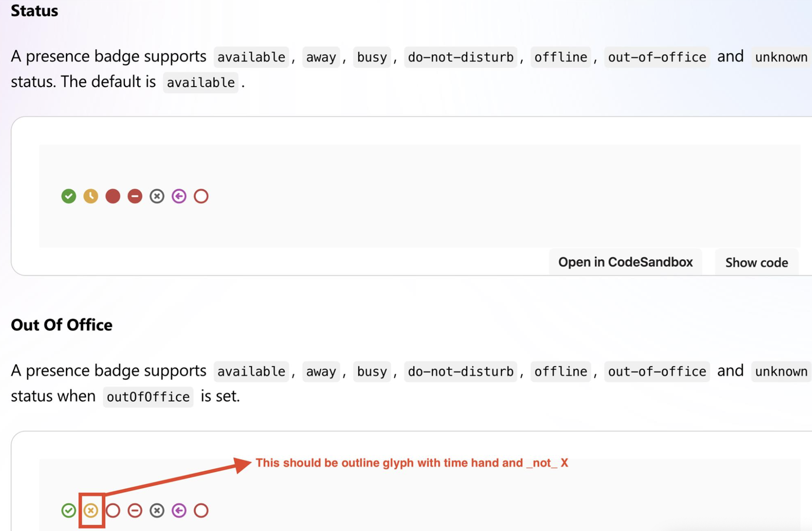
Task: Click the empty unknown status circle
Action: (x=201, y=196)
